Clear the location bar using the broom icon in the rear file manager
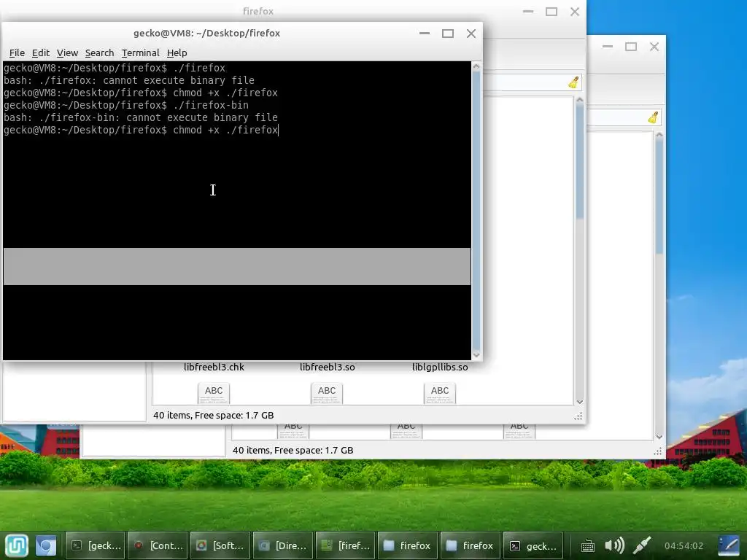 tap(653, 117)
